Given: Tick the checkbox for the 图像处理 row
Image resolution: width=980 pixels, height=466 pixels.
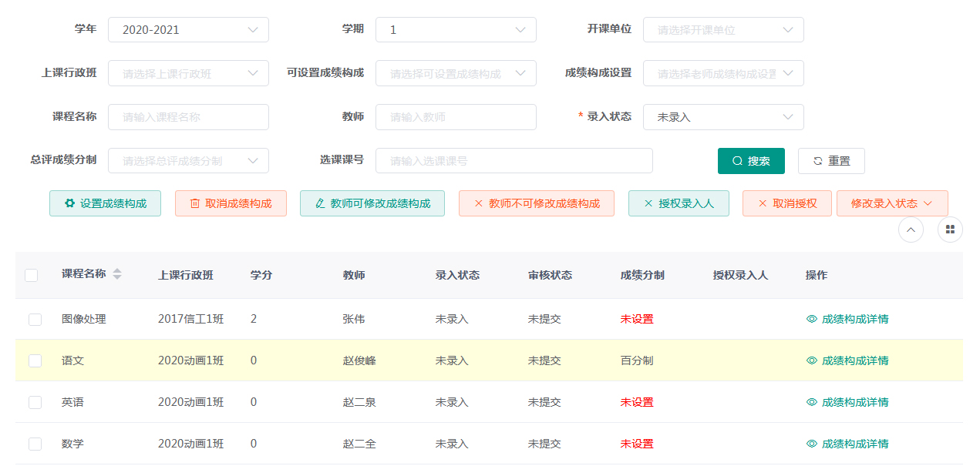Looking at the screenshot, I should point(35,320).
